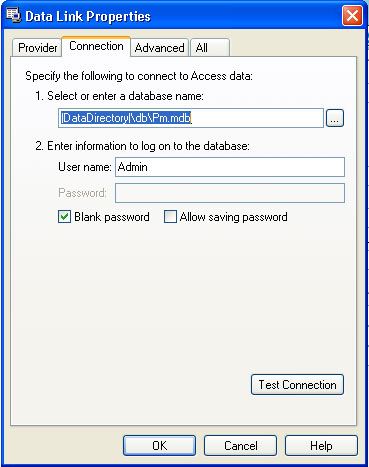Viewport: 369px width, 467px height.
Task: Uncheck the Blank password checkbox
Action: tap(64, 217)
